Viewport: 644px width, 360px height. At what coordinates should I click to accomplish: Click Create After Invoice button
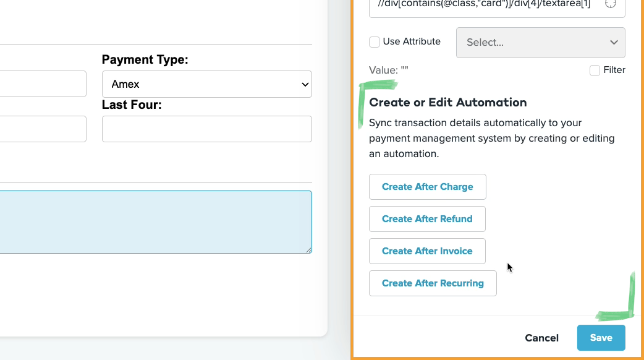pos(427,251)
